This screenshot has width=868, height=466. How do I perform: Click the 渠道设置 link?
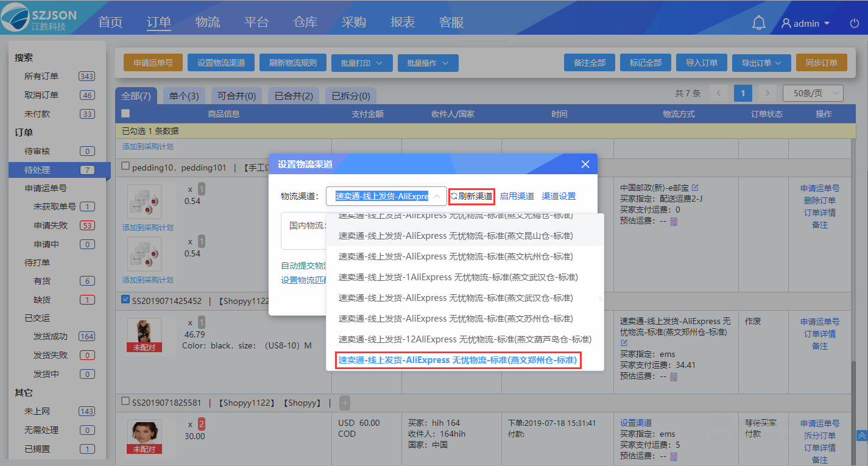pyautogui.click(x=559, y=196)
